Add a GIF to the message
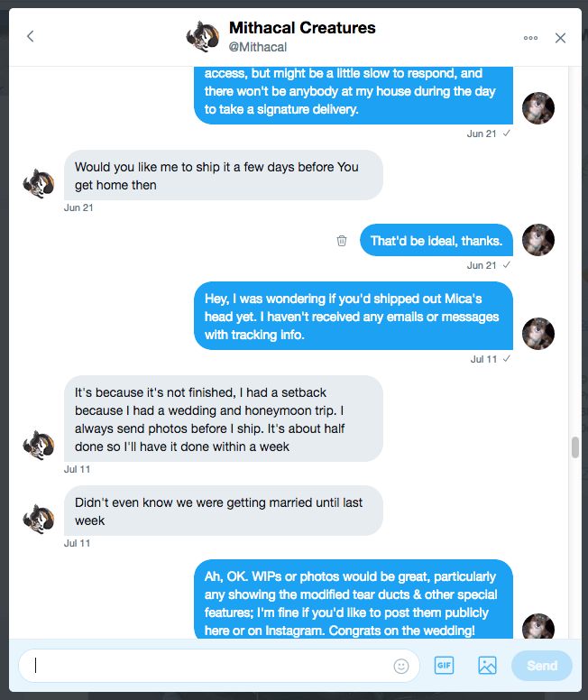The width and height of the screenshot is (588, 700). (444, 666)
